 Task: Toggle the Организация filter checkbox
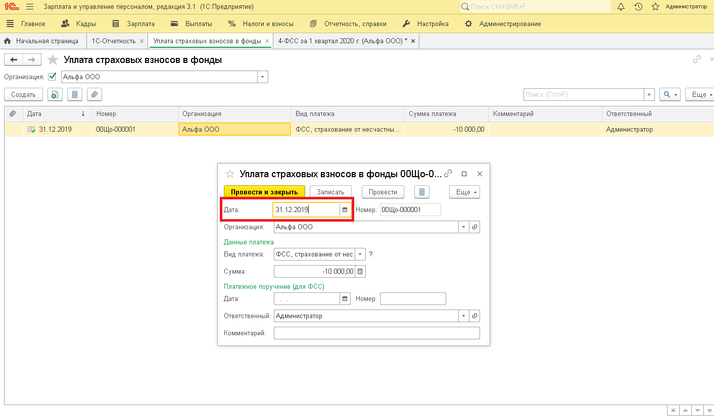pos(52,77)
